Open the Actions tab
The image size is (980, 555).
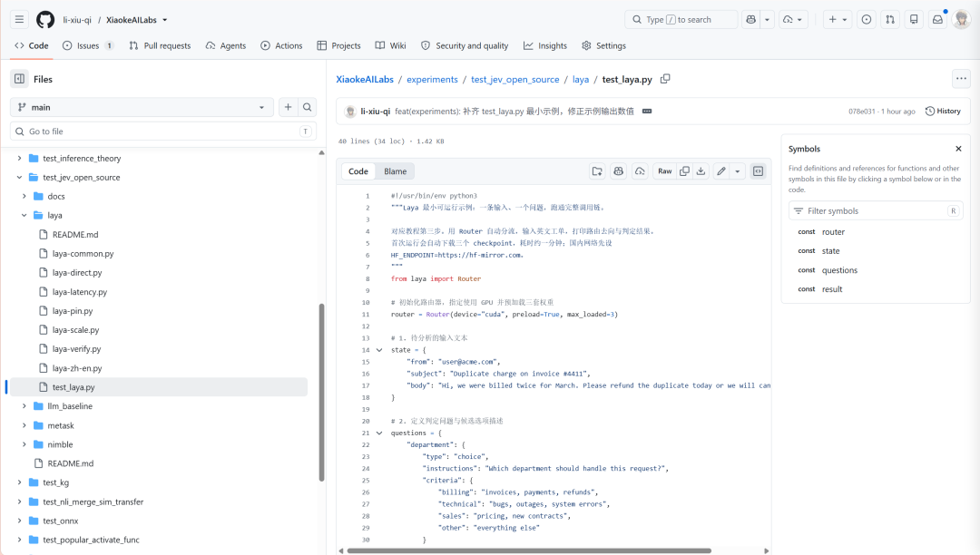coord(281,45)
